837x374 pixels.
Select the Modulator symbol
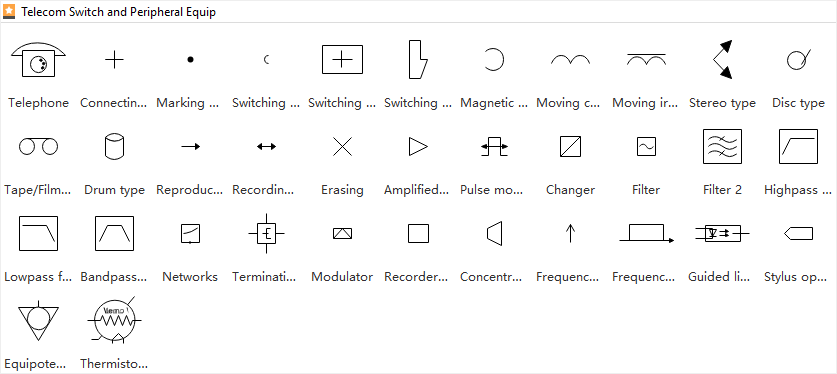(x=342, y=233)
